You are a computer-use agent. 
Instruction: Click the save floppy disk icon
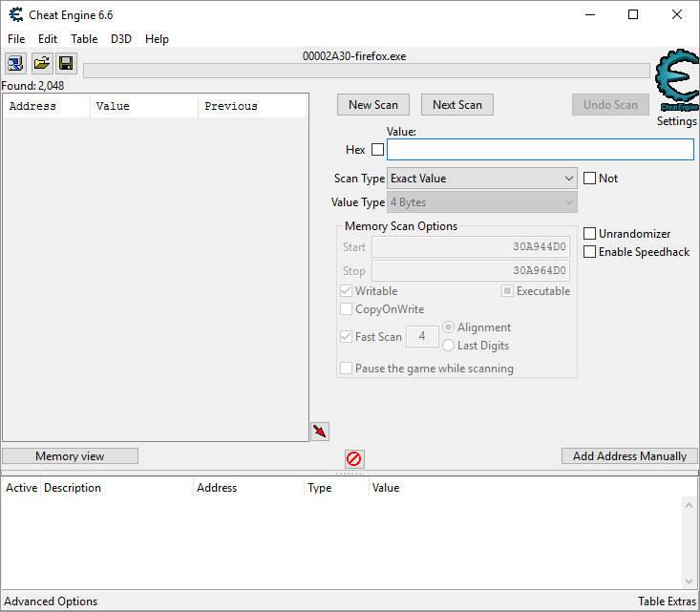[x=66, y=64]
